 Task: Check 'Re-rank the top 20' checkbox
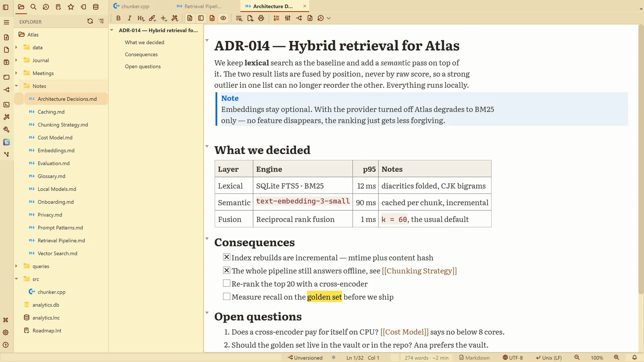pyautogui.click(x=227, y=283)
